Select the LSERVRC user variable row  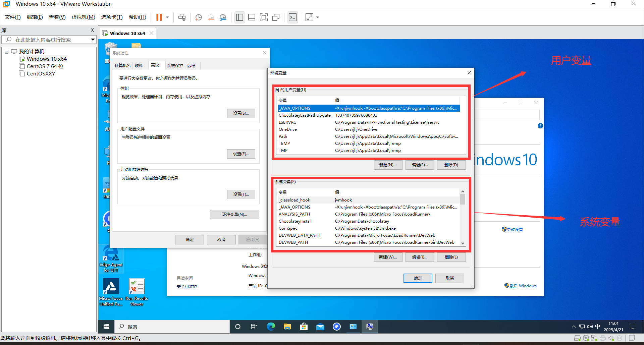point(369,122)
